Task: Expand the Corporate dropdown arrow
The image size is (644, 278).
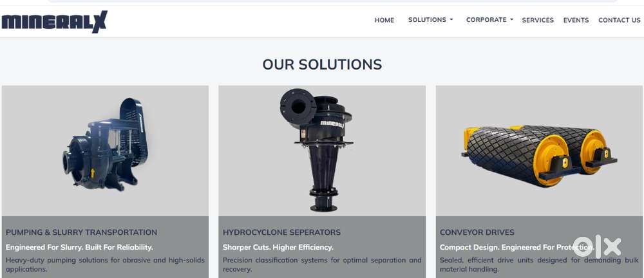Action: [x=511, y=19]
